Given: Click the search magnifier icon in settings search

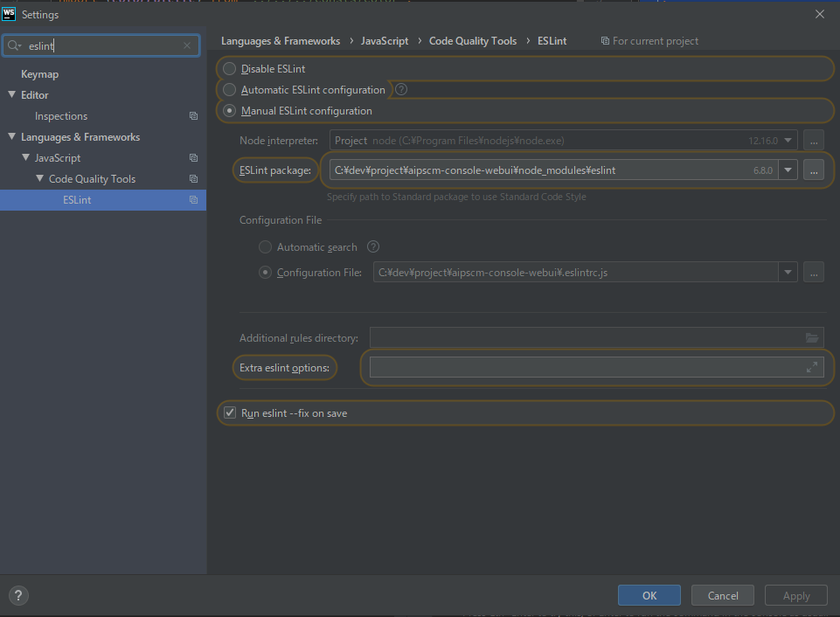Looking at the screenshot, I should click(x=14, y=45).
